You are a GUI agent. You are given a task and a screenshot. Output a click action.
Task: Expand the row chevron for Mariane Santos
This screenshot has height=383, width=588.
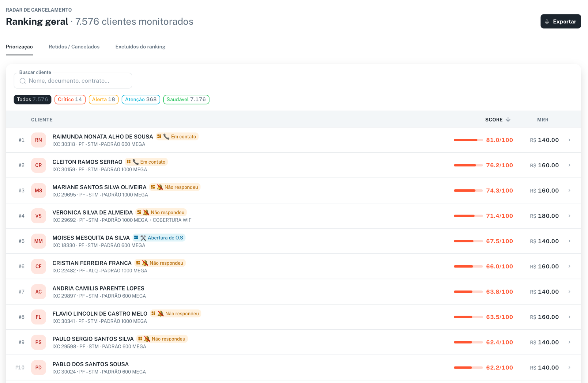(569, 191)
